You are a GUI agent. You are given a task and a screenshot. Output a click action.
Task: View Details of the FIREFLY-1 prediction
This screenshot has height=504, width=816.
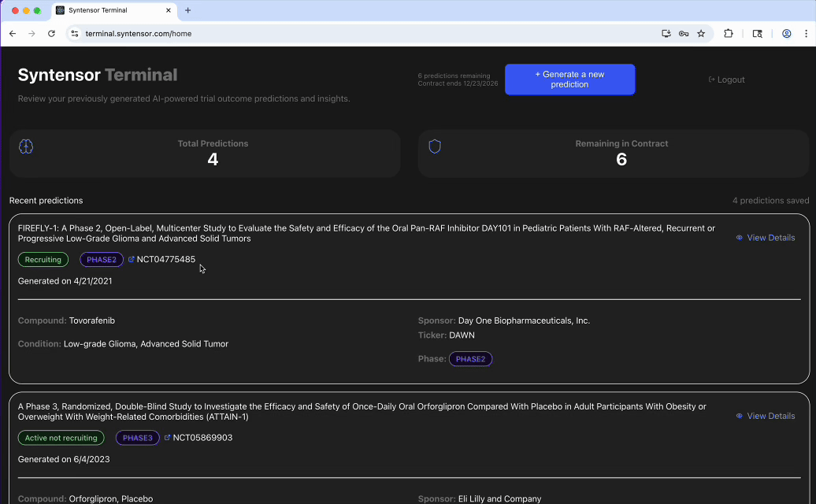pyautogui.click(x=765, y=238)
